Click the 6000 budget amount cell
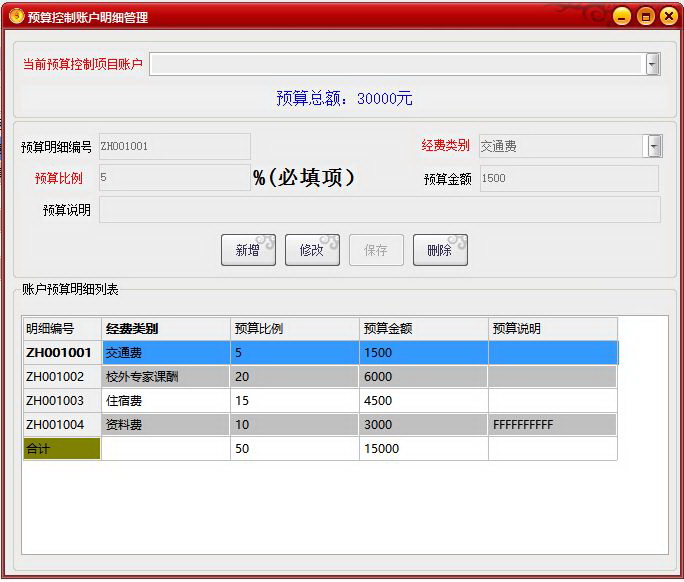The width and height of the screenshot is (684, 582). click(424, 377)
